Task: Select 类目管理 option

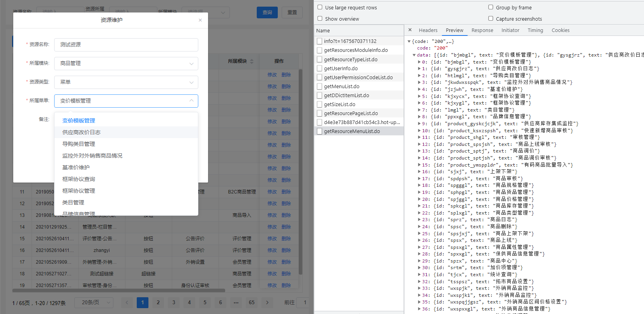Action: [x=126, y=202]
